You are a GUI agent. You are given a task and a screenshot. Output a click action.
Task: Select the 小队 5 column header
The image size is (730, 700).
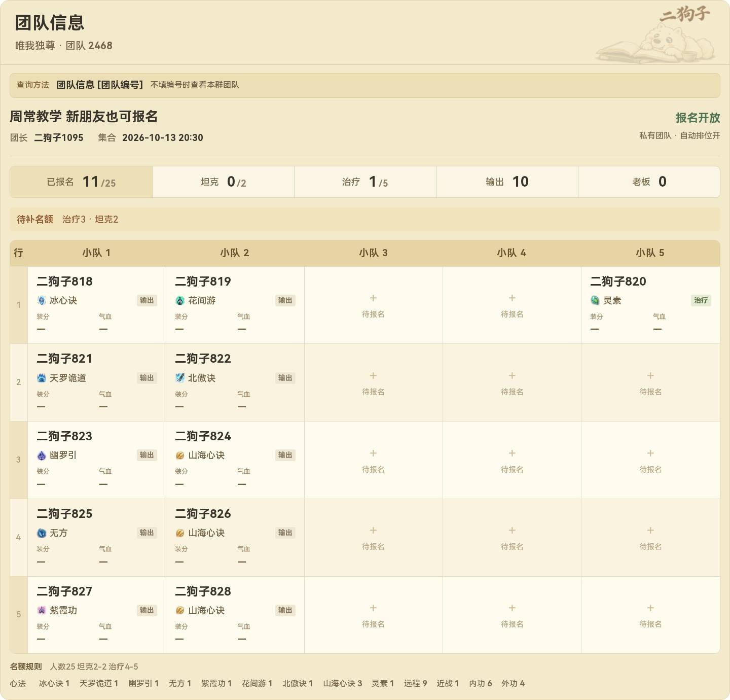650,253
